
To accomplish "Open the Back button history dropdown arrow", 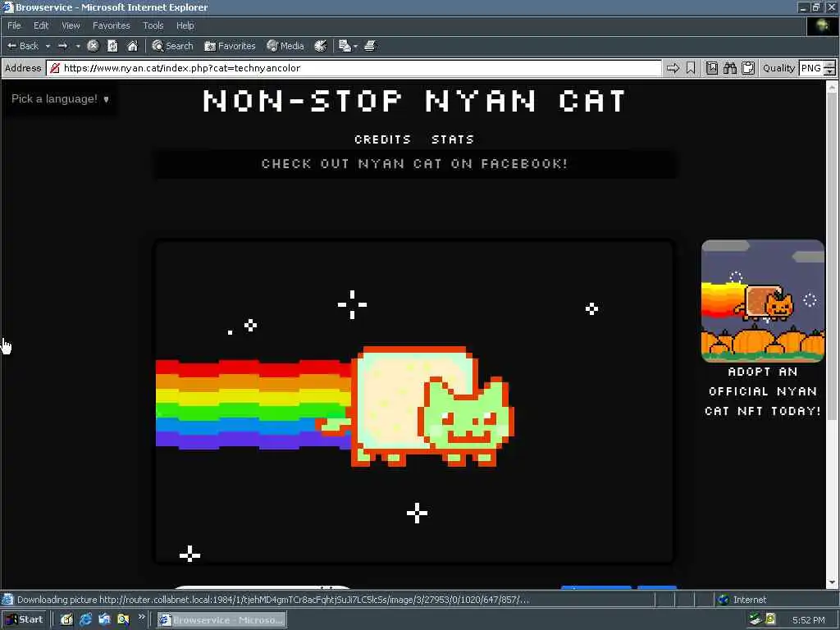I will click(x=48, y=46).
